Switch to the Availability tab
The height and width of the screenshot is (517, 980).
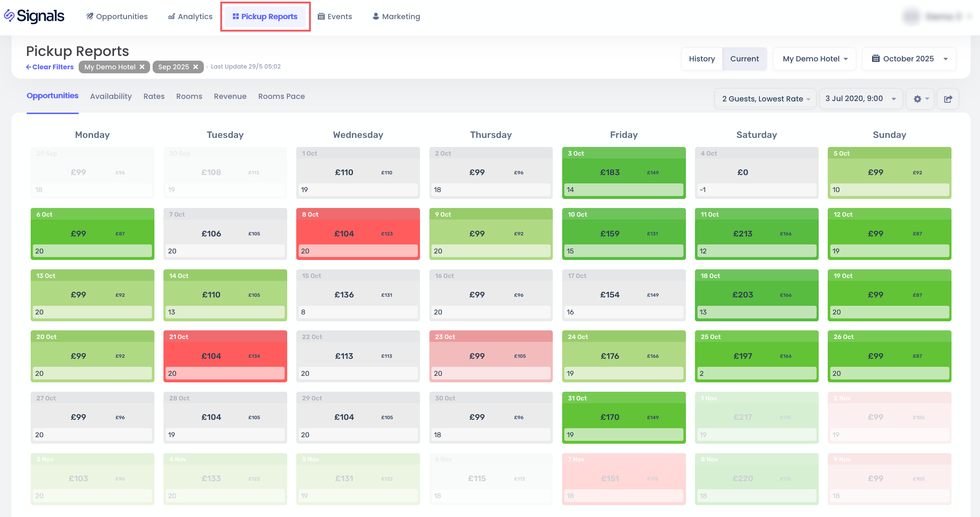coord(111,96)
